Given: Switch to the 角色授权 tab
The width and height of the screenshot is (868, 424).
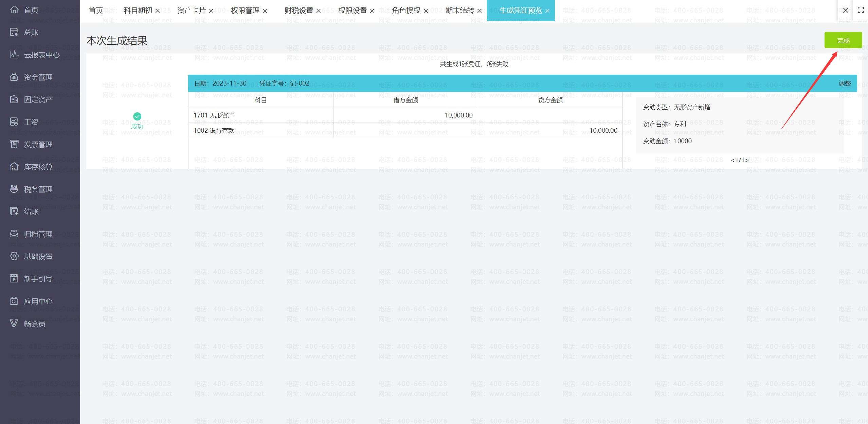Looking at the screenshot, I should tap(406, 11).
